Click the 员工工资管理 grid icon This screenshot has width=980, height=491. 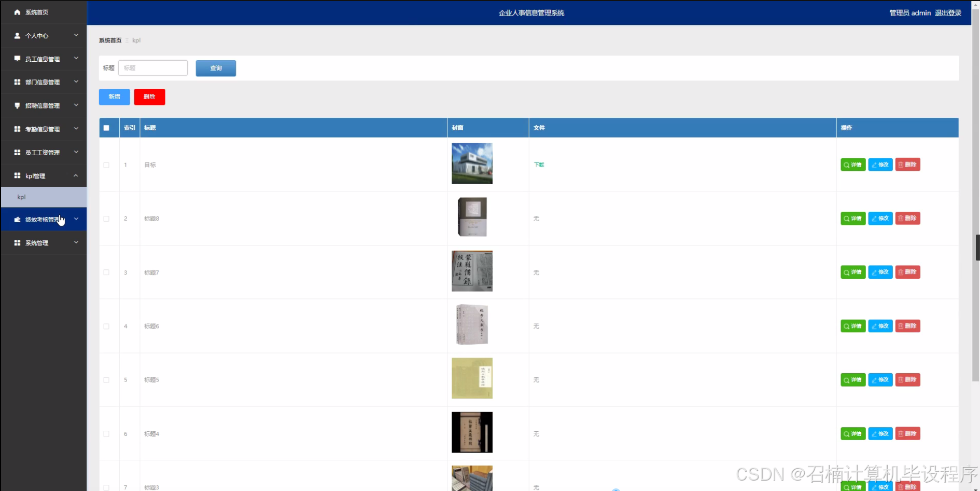coord(17,152)
